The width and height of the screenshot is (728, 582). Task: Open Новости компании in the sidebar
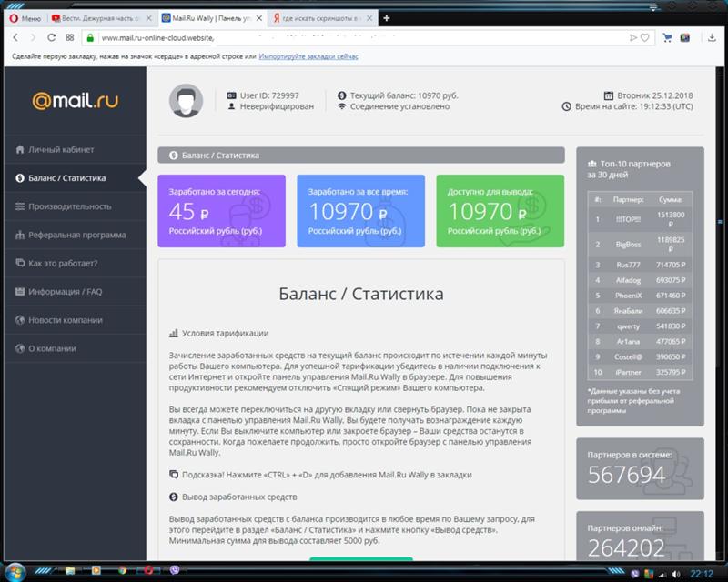click(x=76, y=320)
